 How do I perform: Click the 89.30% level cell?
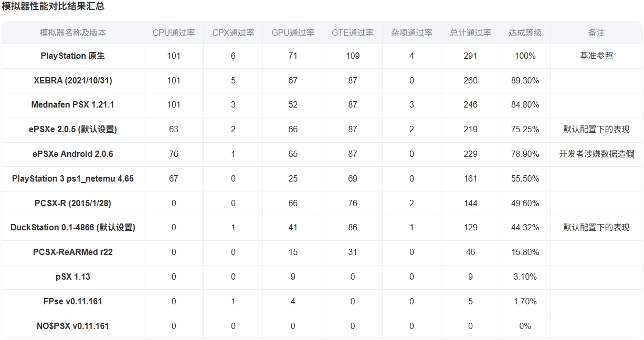point(525,80)
